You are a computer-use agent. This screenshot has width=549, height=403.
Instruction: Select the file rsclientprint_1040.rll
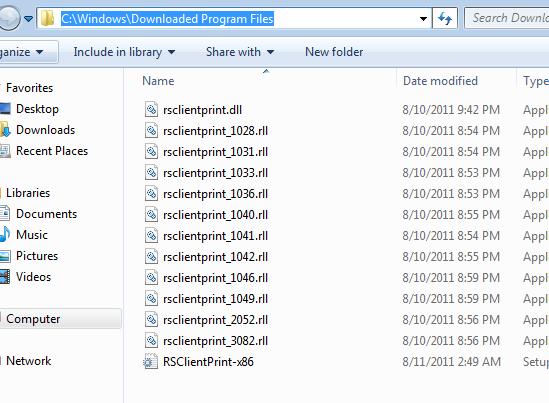(x=215, y=215)
